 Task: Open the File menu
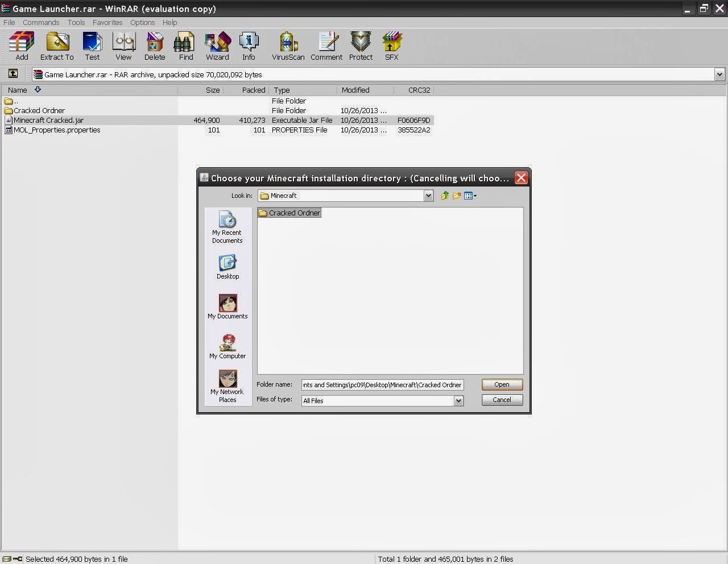tap(9, 22)
